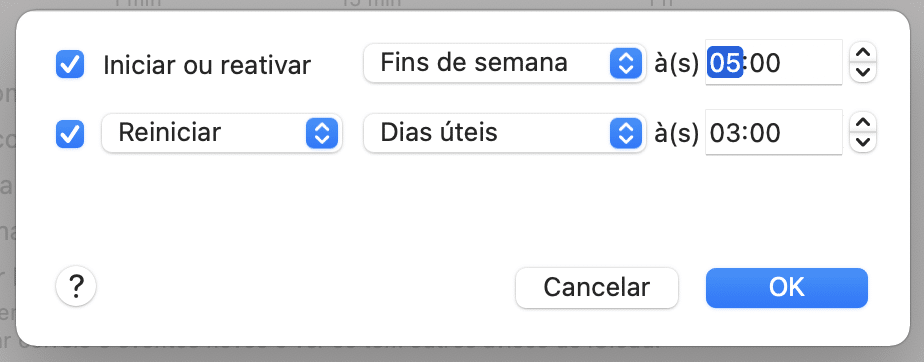Select the highlighted 05 hour field
The image size is (924, 362).
[724, 62]
